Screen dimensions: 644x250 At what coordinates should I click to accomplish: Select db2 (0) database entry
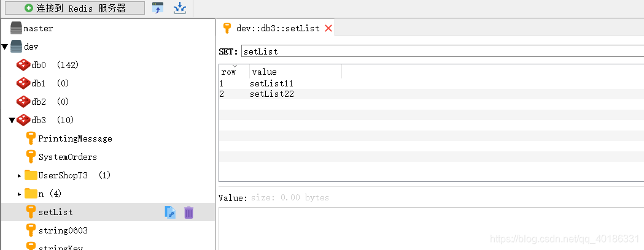[50, 102]
